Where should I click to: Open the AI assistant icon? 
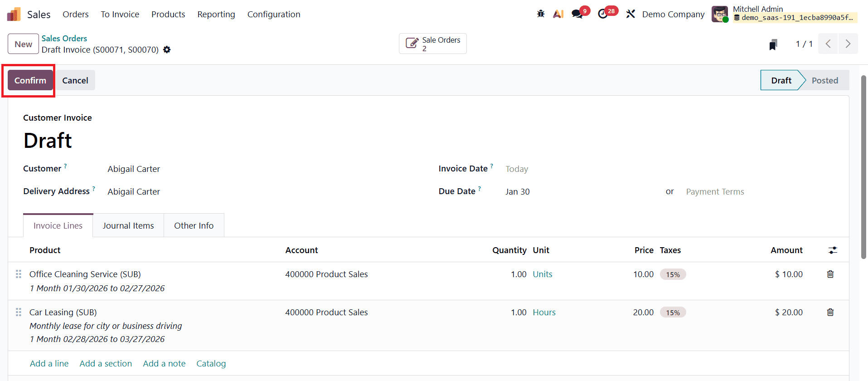(x=558, y=14)
